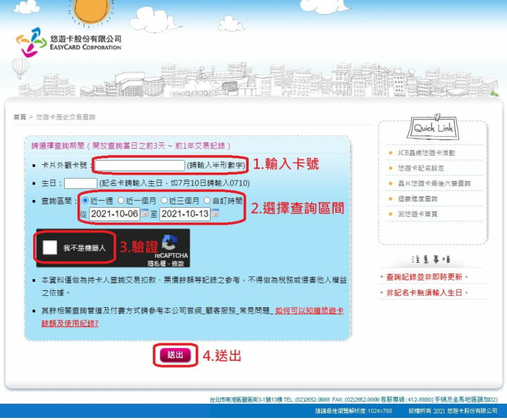Open the start-date calendar picker icon
Image resolution: width=507 pixels, height=420 pixels.
144,213
